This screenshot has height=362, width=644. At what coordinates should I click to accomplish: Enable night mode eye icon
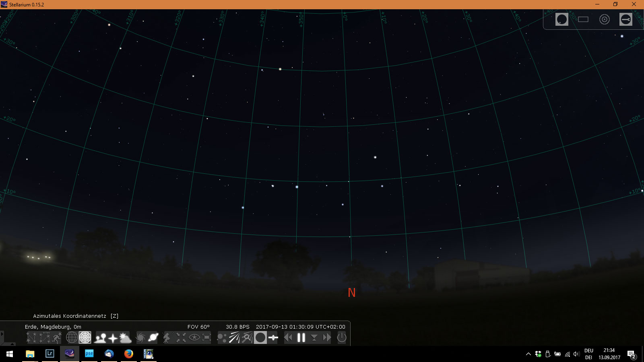pos(194,338)
